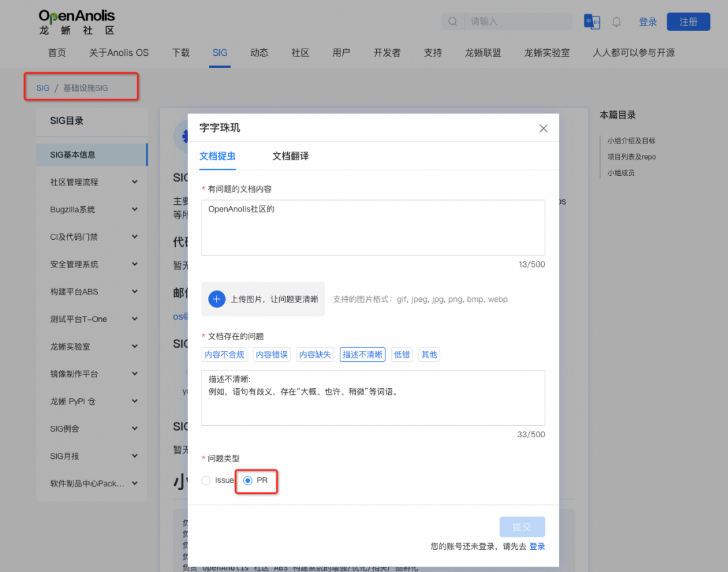Open the 开发者 nav item
This screenshot has height=572, width=728.
pos(387,53)
